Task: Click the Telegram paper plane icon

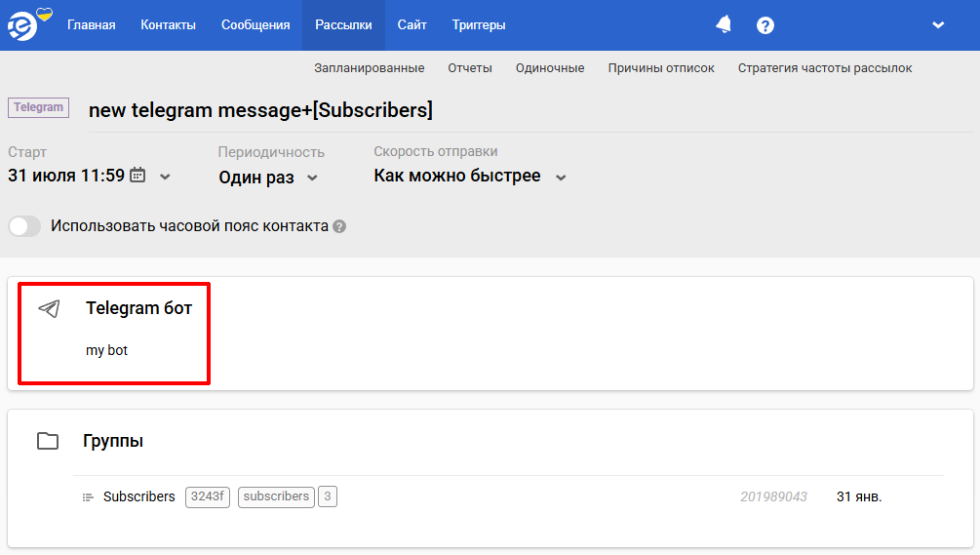Action: 49,308
